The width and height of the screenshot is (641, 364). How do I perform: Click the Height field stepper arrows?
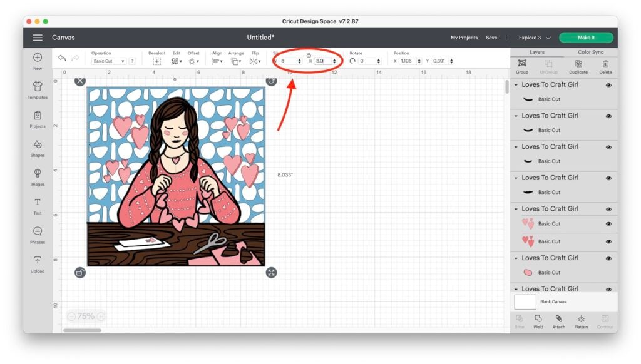pos(334,61)
